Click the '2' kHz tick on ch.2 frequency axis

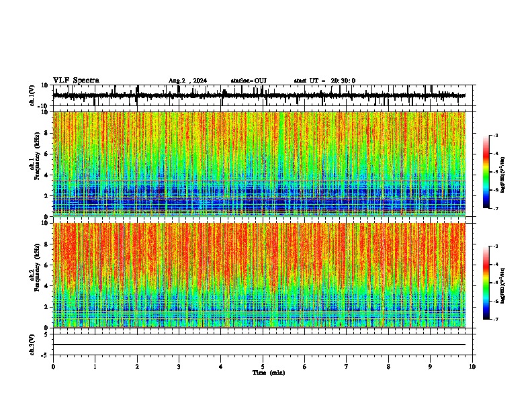(x=47, y=307)
